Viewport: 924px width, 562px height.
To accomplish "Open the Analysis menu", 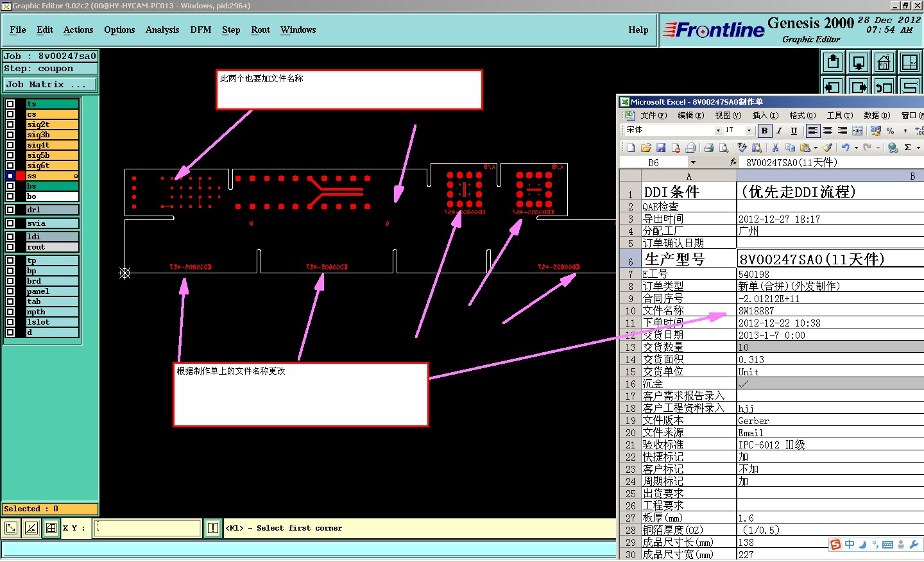I will click(x=162, y=30).
